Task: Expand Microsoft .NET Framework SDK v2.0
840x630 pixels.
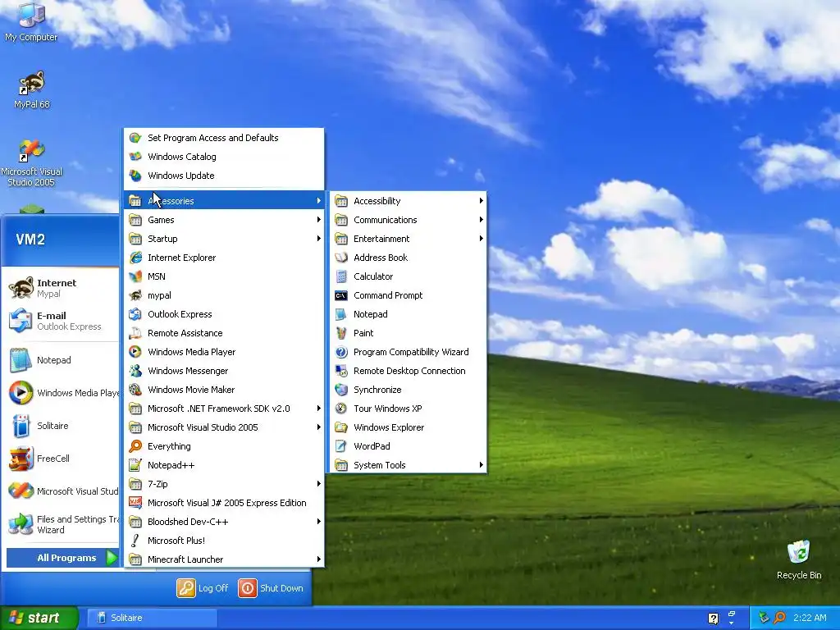Action: coord(224,409)
